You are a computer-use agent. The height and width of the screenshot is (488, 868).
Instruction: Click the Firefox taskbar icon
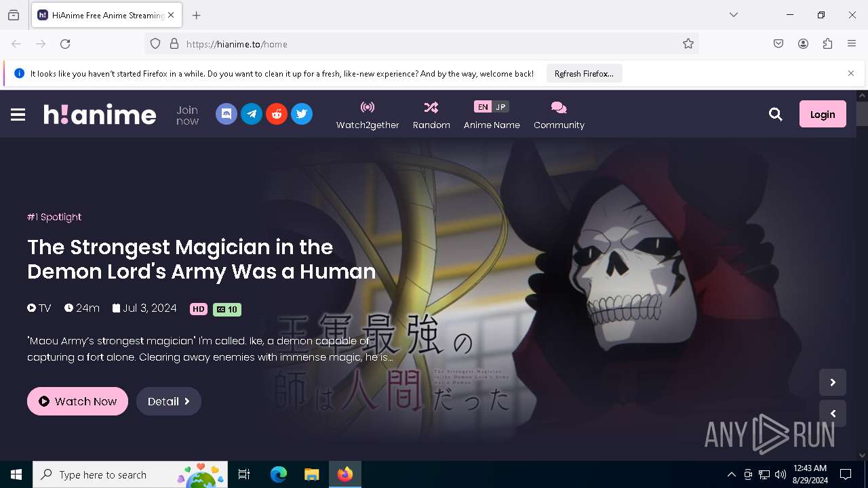click(345, 474)
